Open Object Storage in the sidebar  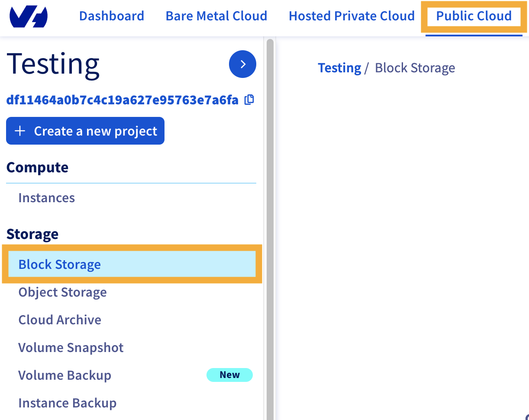coord(63,292)
